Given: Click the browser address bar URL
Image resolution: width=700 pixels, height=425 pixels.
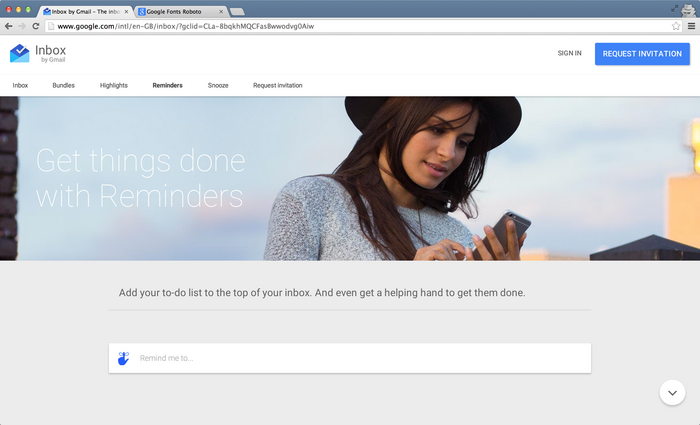Looking at the screenshot, I should (x=186, y=26).
